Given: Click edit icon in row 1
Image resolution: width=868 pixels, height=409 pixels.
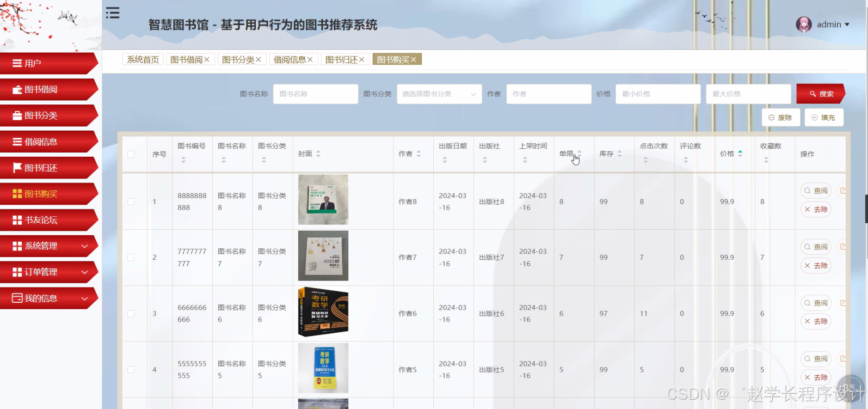Looking at the screenshot, I should [842, 190].
